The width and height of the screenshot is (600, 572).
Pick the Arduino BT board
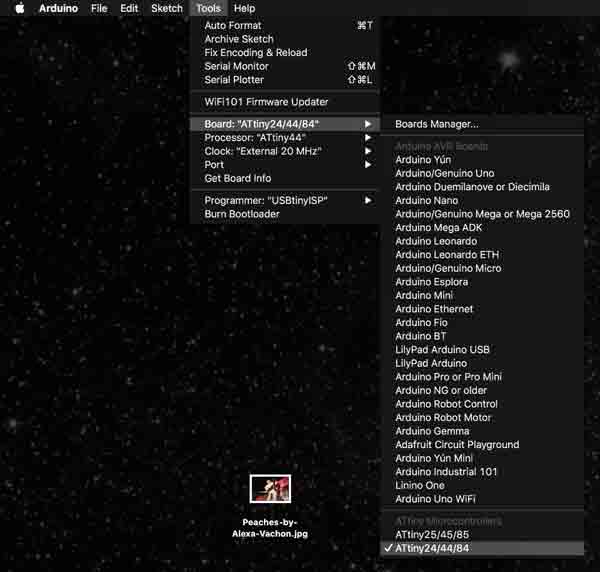[x=483, y=336]
